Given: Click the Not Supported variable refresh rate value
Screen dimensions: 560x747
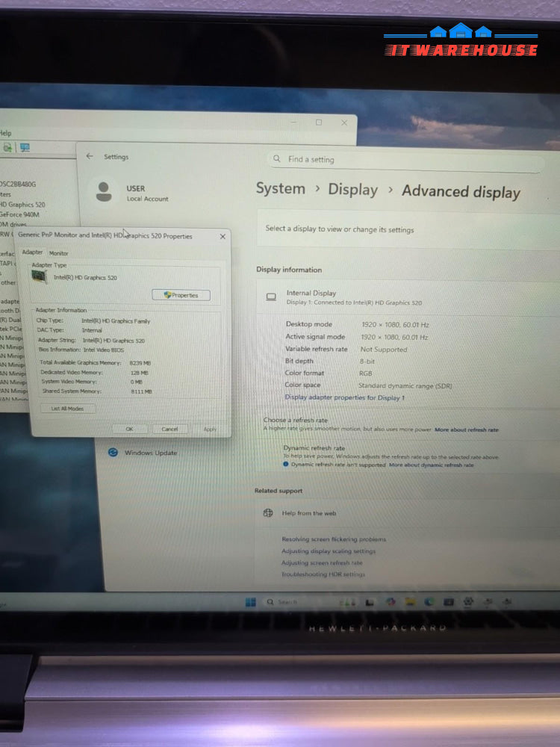Looking at the screenshot, I should coord(383,349).
